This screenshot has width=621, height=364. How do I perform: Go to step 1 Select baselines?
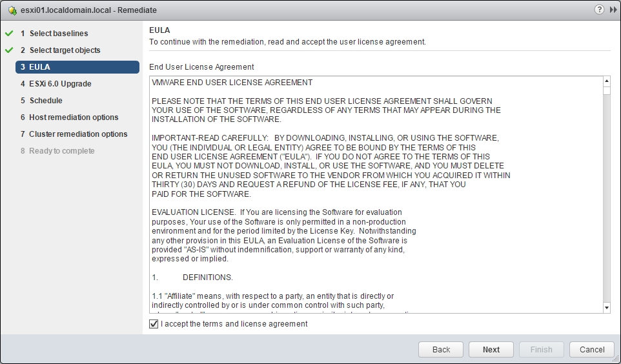coord(58,34)
